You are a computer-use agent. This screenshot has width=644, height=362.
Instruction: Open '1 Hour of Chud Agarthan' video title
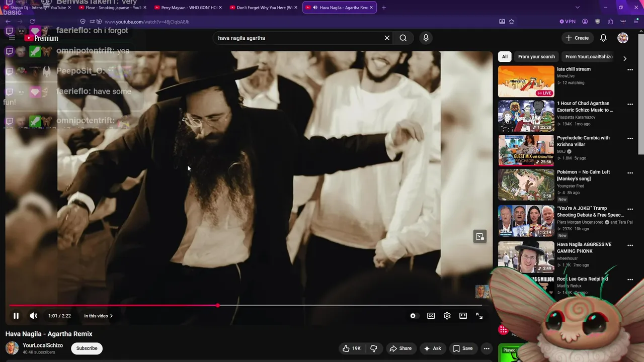coord(585,107)
